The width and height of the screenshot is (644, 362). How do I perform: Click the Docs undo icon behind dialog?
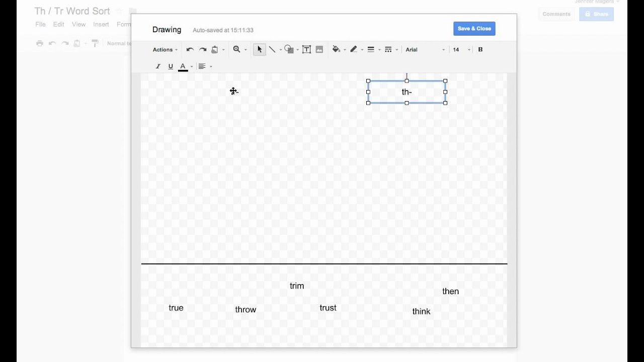[52, 44]
